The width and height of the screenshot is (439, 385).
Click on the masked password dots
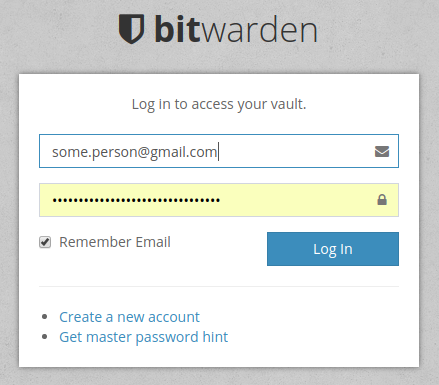pos(136,200)
